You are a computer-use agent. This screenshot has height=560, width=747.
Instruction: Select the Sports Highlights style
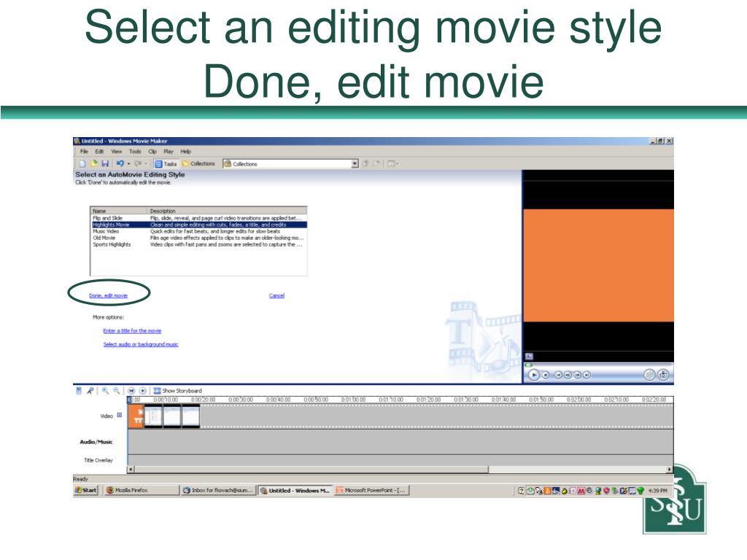click(x=198, y=244)
